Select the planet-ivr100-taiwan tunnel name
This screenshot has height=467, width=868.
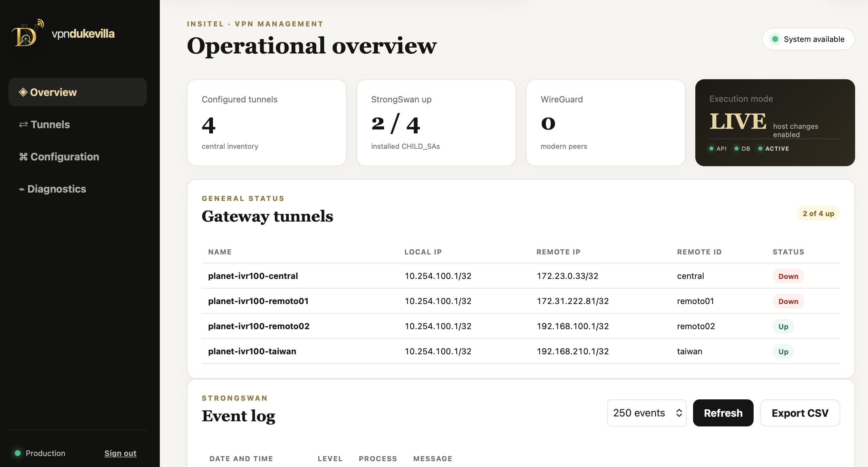tap(252, 351)
